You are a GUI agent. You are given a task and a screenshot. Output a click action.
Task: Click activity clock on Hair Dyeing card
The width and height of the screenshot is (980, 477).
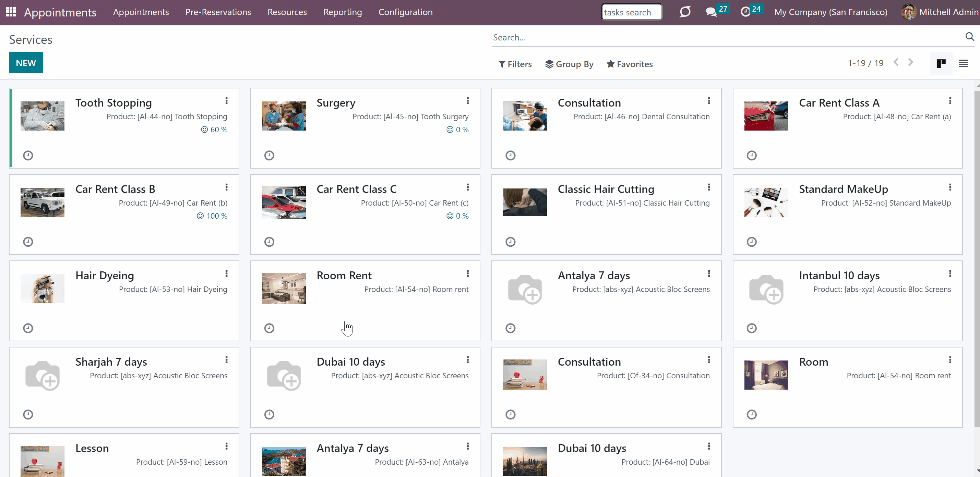28,328
